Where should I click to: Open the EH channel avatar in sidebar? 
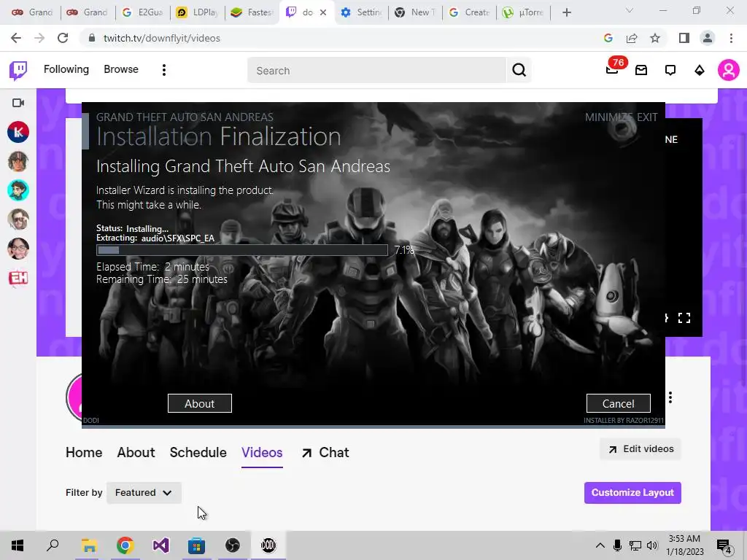coord(18,278)
